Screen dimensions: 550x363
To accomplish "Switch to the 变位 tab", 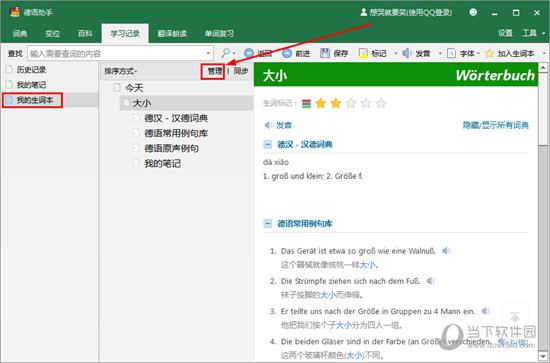I will (53, 34).
